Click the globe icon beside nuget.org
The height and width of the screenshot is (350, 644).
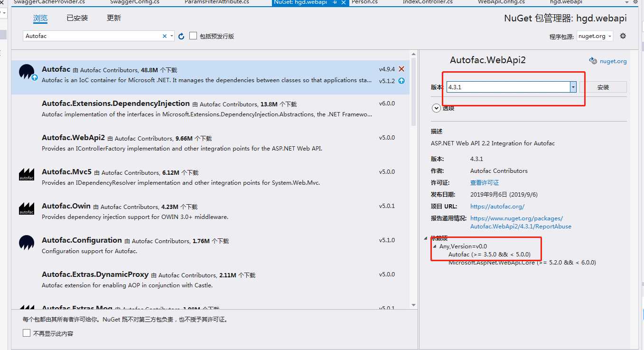point(593,61)
